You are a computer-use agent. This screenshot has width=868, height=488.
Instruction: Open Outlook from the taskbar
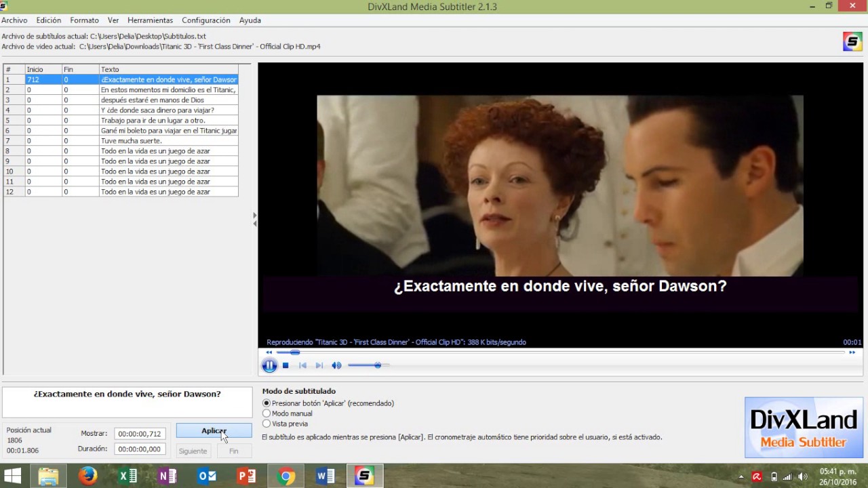(x=207, y=476)
